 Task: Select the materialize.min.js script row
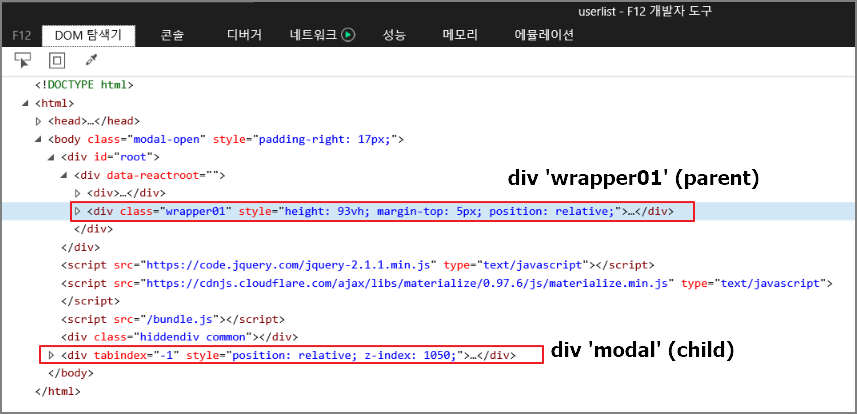pyautogui.click(x=447, y=283)
